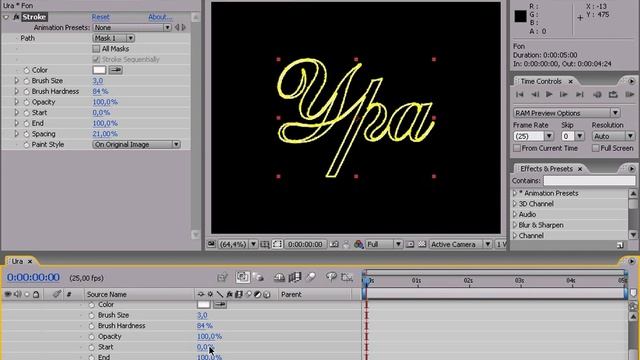This screenshot has height=360, width=640.
Task: Toggle Start stopwatch in the timeline
Action: tap(91, 347)
